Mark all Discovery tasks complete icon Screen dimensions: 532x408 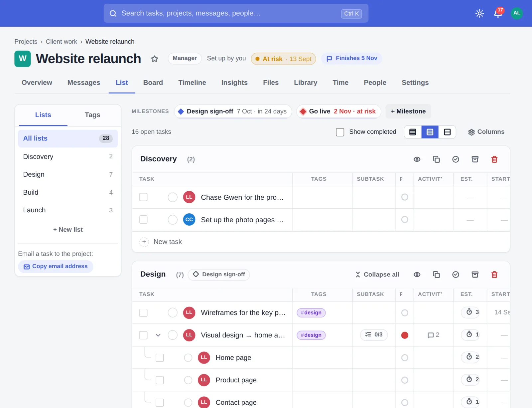pos(456,159)
